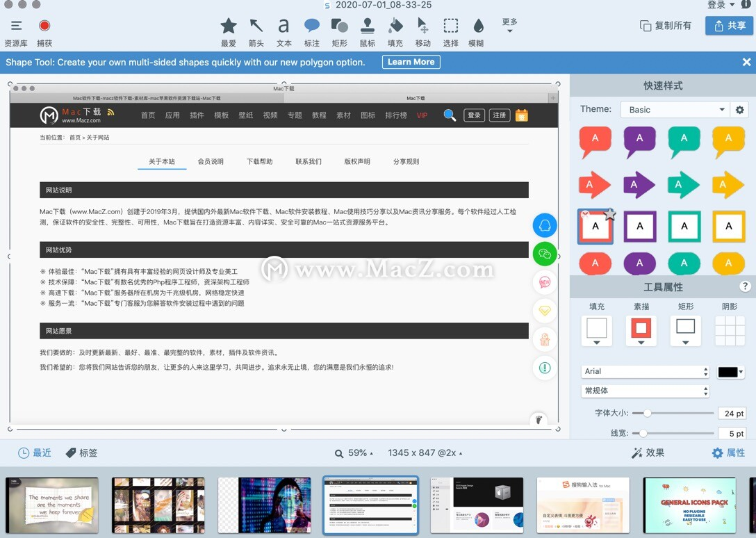Viewport: 756px width, 538px height.
Task: Open the 资源库 library menu
Action: point(15,26)
